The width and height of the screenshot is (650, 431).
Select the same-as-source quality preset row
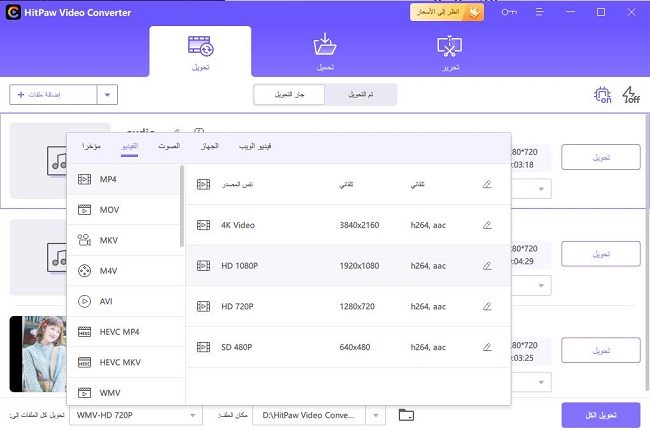[348, 184]
